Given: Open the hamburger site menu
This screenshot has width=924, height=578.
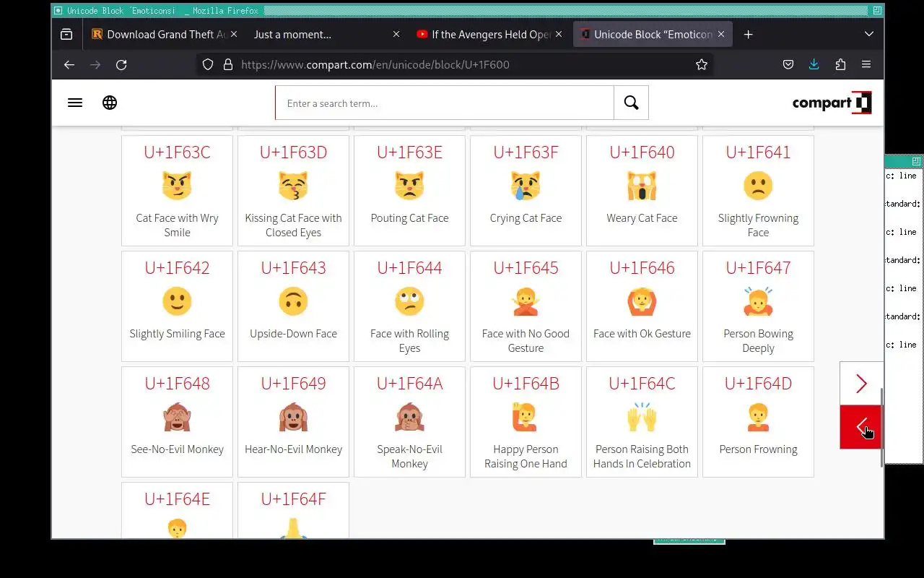Looking at the screenshot, I should click(75, 103).
